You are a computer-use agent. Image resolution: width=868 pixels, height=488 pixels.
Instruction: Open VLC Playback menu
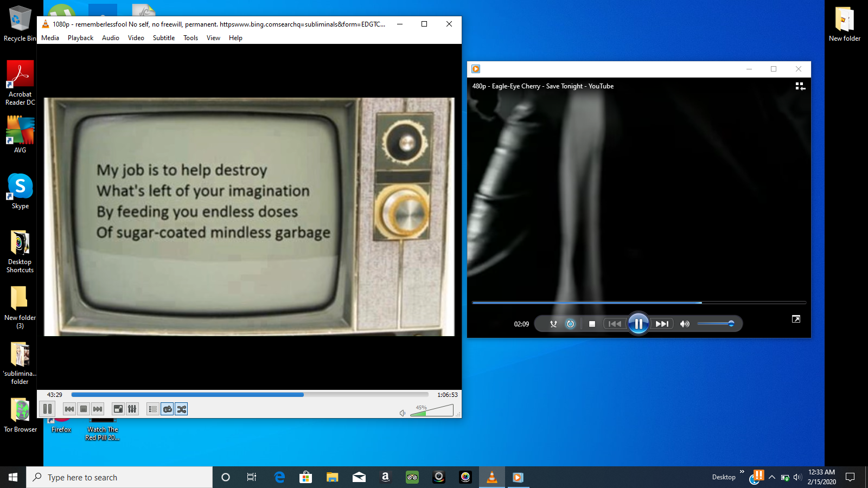click(80, 38)
